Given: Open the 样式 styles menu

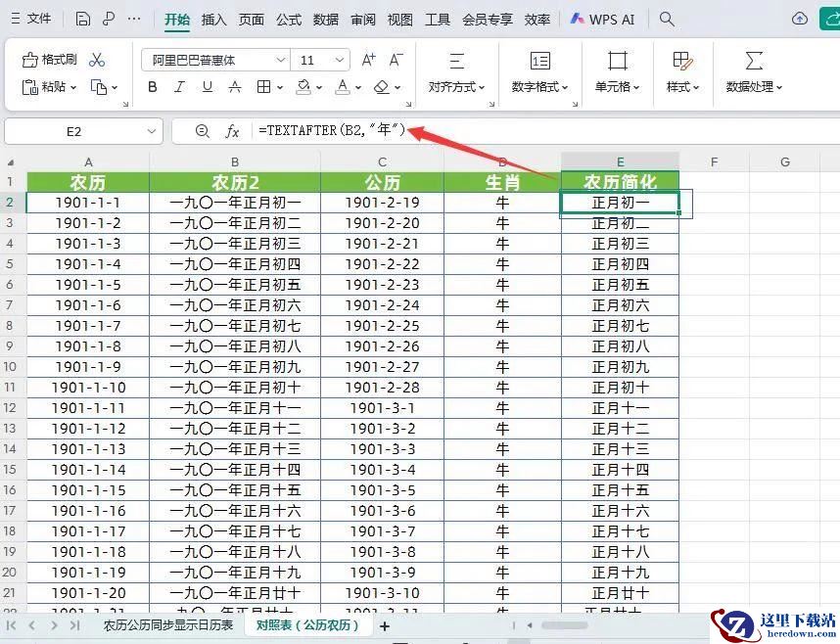Looking at the screenshot, I should [682, 72].
